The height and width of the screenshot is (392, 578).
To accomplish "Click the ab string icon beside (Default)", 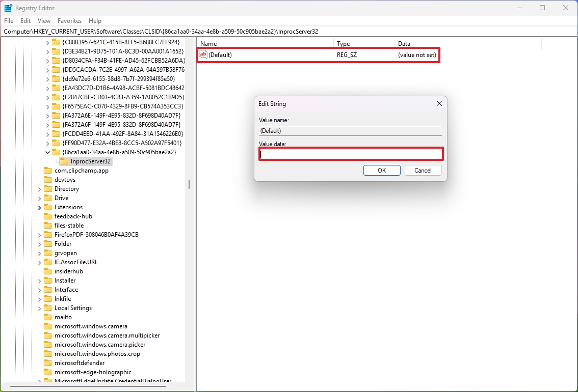I will click(x=201, y=54).
